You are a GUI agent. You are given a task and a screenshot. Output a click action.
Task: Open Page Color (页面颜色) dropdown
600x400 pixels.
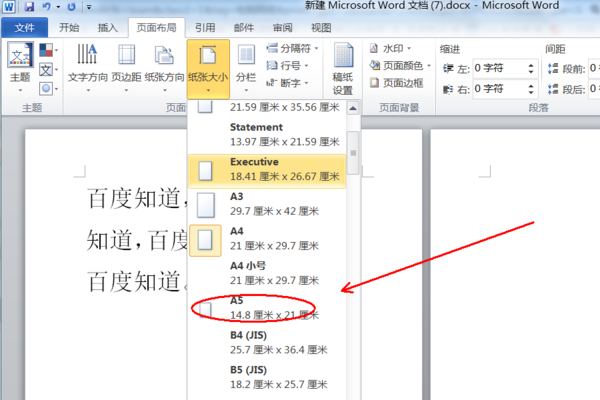pos(400,66)
